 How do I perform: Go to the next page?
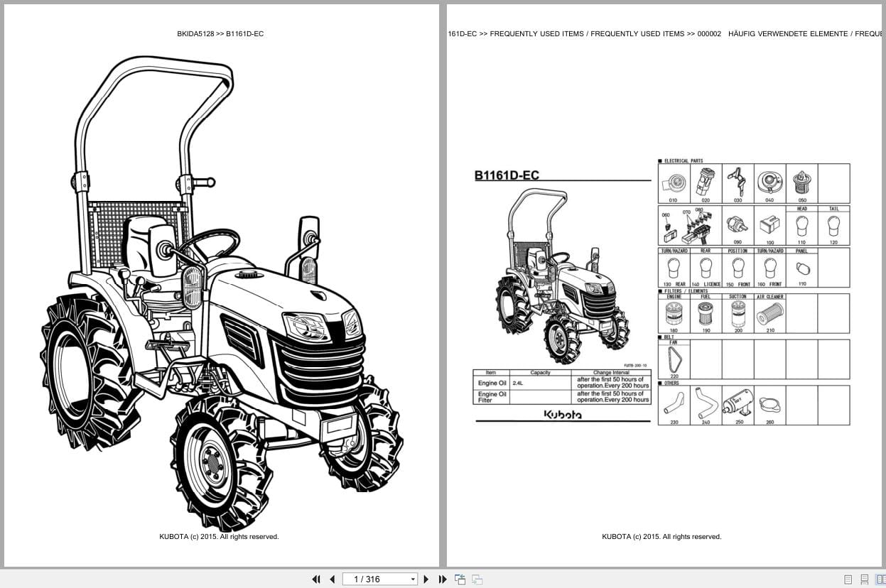(426, 579)
